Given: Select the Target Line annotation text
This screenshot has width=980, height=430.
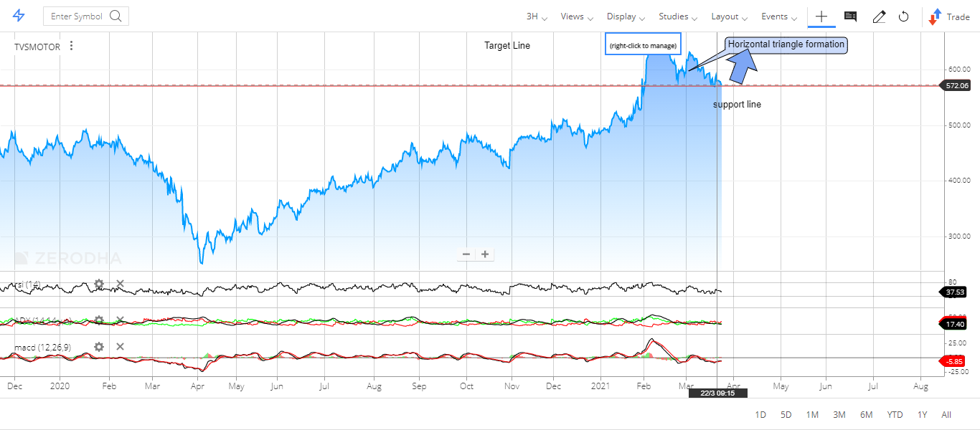Looking at the screenshot, I should coord(507,46).
